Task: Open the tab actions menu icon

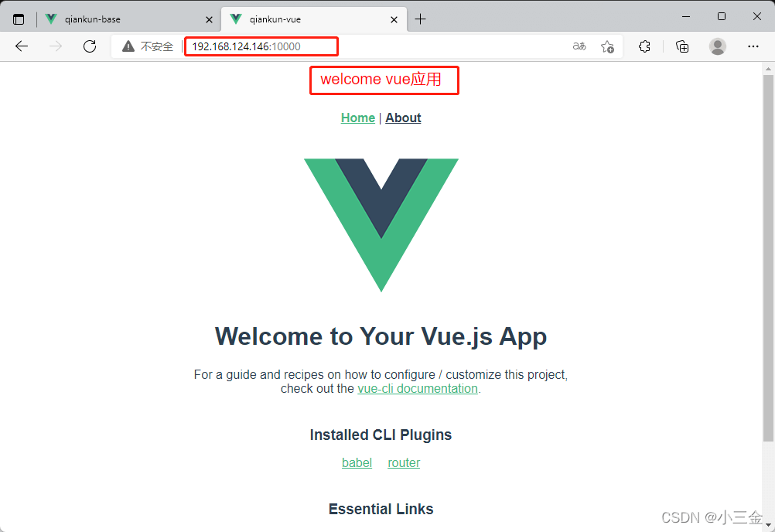Action: pyautogui.click(x=19, y=19)
